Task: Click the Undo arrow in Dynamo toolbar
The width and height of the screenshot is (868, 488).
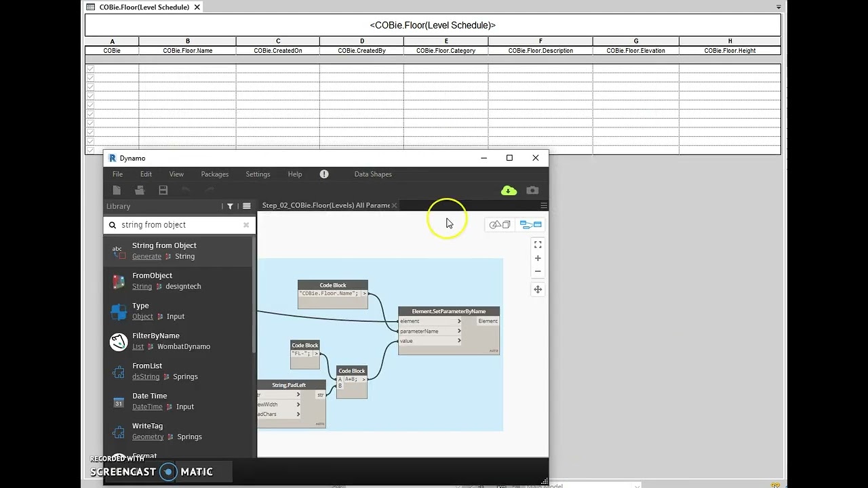Action: pos(186,190)
